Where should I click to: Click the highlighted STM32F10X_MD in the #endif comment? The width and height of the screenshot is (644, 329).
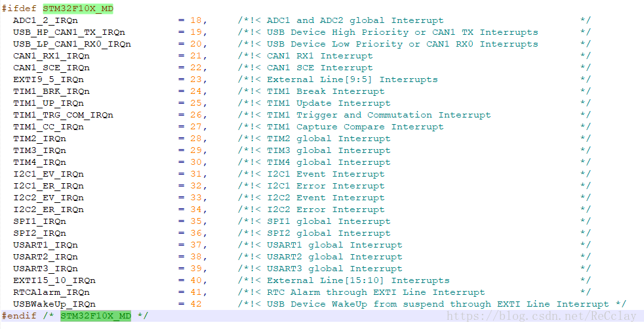pos(96,316)
